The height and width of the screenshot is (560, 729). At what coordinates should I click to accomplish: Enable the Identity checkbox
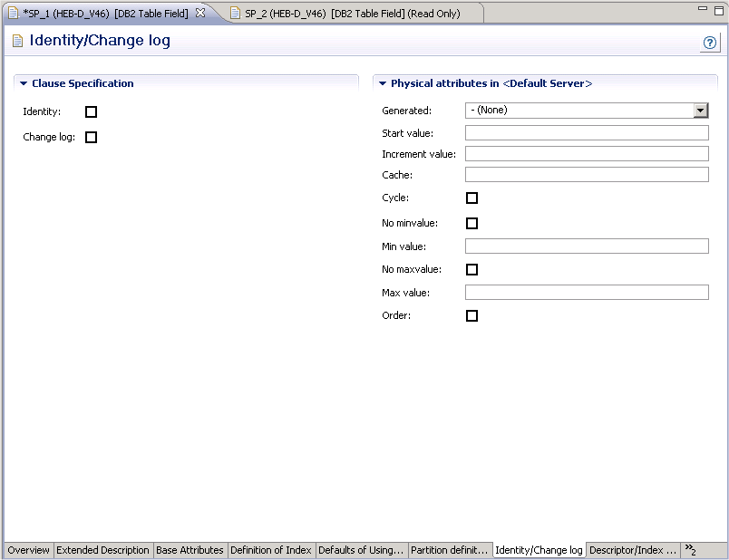[x=91, y=112]
